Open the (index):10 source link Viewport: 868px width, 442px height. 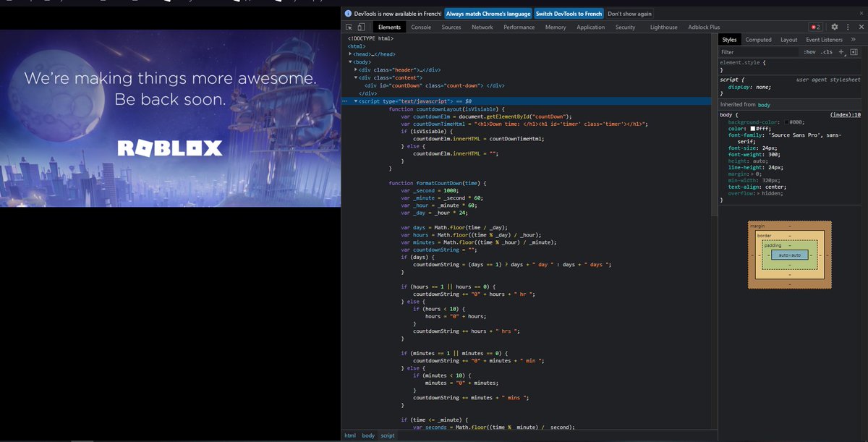point(846,115)
